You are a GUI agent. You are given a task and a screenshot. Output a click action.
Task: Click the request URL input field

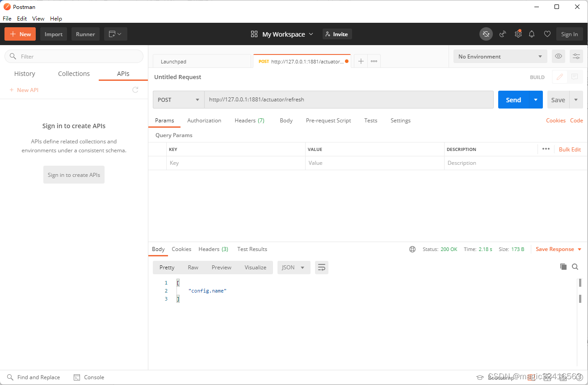tap(349, 100)
